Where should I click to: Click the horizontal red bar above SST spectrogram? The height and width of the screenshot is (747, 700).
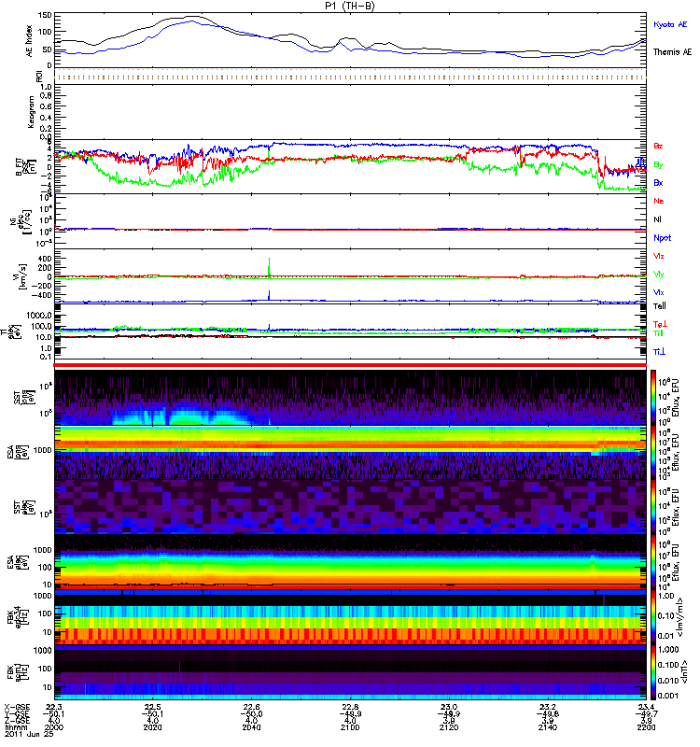click(x=350, y=365)
